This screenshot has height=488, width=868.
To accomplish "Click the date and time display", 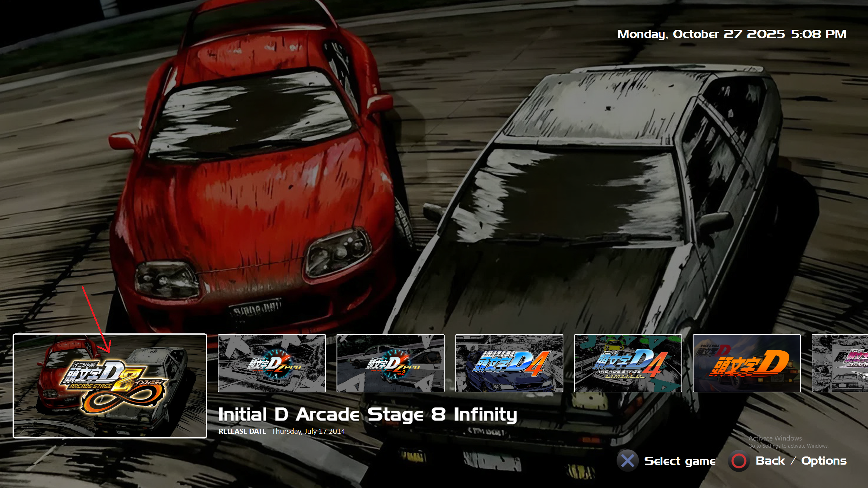I will [x=731, y=34].
